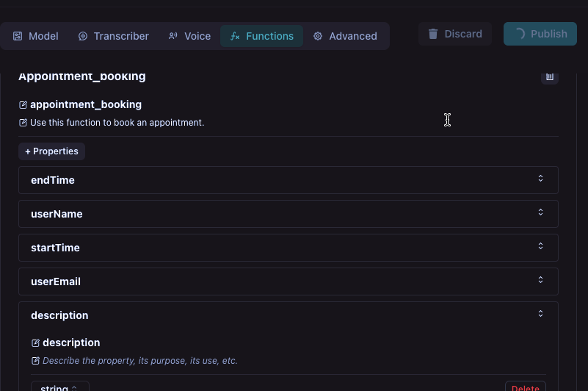Click edit icon beside property description placeholder
The image size is (588, 391).
coord(35,361)
